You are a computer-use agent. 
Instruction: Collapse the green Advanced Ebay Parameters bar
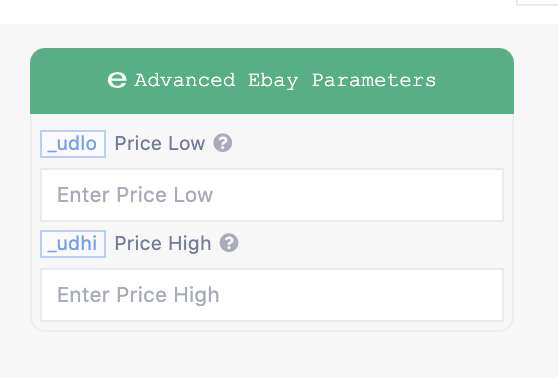pyautogui.click(x=272, y=81)
